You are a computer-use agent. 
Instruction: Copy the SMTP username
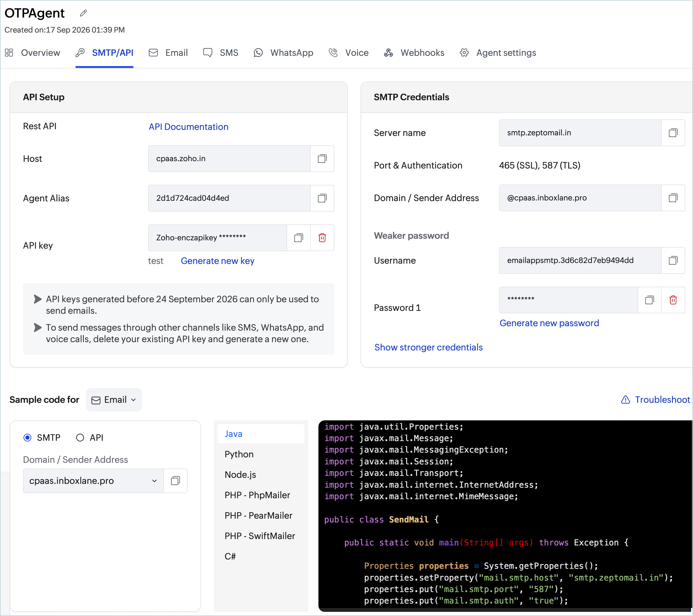click(673, 260)
